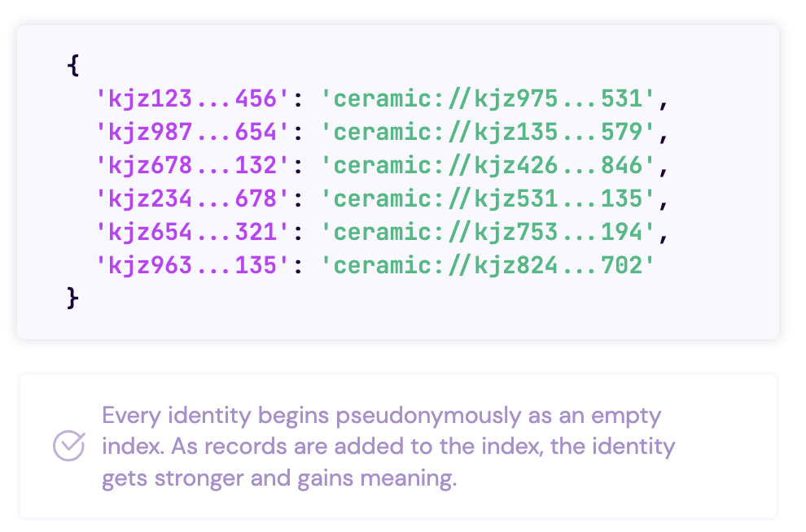
Task: Click the text 'gets stronger and gains meaning'
Action: [x=278, y=478]
